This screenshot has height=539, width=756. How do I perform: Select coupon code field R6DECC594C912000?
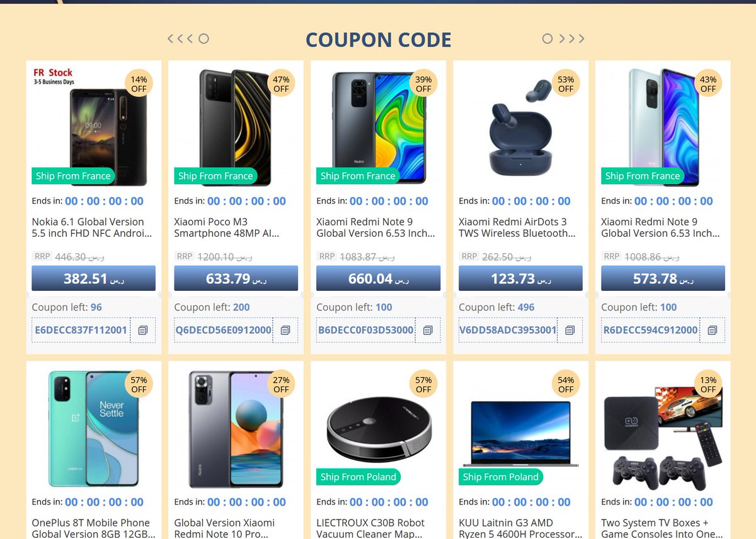pos(650,330)
